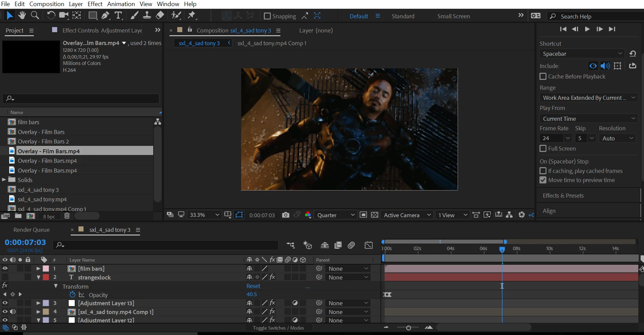Image resolution: width=644 pixels, height=335 pixels.
Task: Enable Cache Before Playback checkbox
Action: [543, 76]
